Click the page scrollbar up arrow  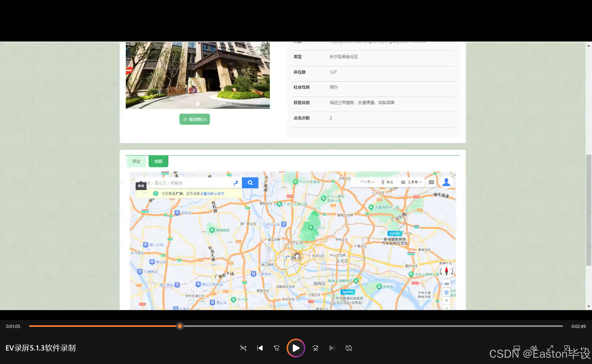click(x=589, y=46)
